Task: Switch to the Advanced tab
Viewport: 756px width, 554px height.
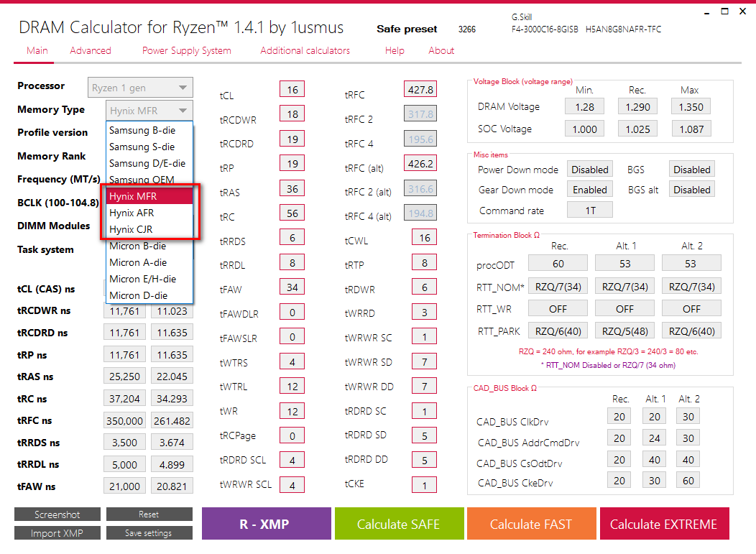Action: pyautogui.click(x=90, y=50)
